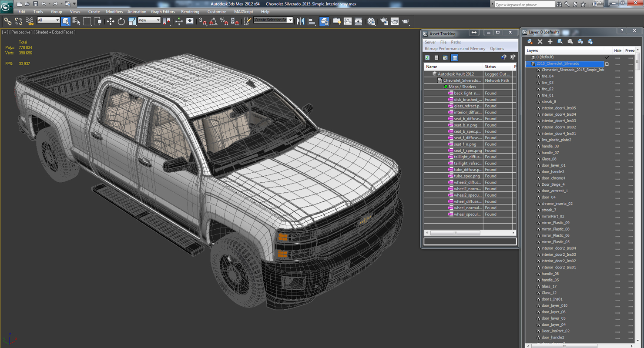Open the Create Selection Set dropdown

273,20
